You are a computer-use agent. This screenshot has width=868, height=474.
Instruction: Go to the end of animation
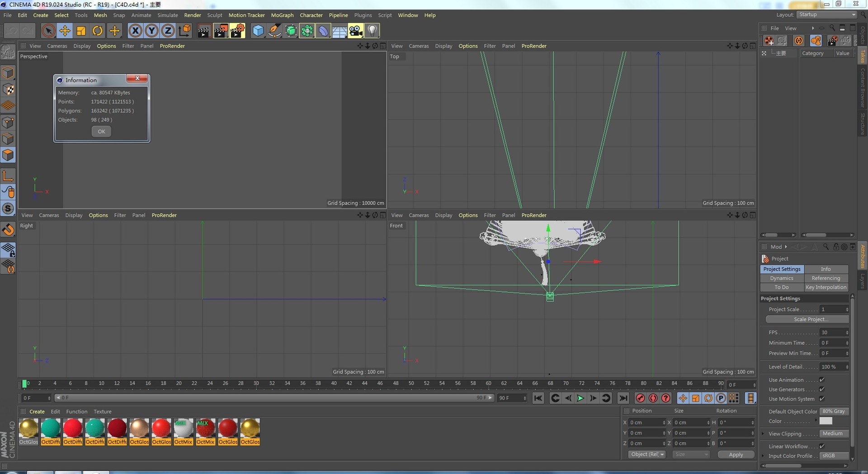623,398
